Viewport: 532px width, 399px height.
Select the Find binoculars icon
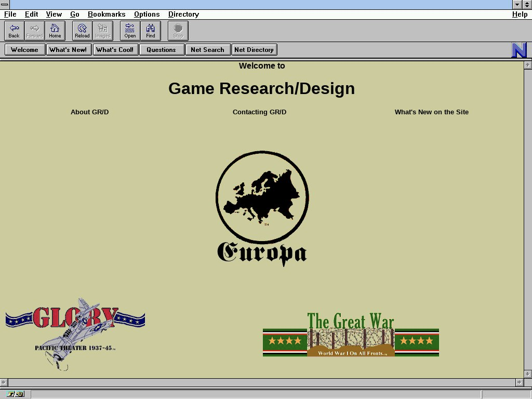pyautogui.click(x=151, y=31)
